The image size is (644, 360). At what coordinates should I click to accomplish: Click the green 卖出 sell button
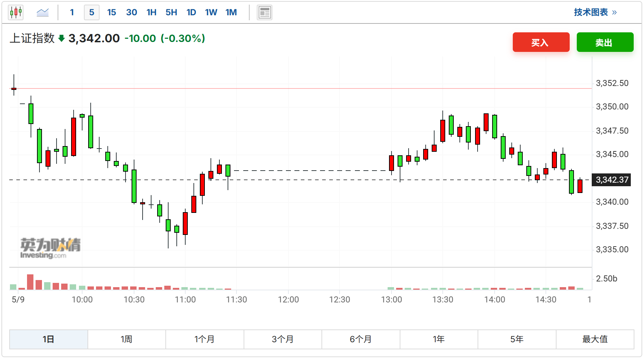tap(605, 42)
